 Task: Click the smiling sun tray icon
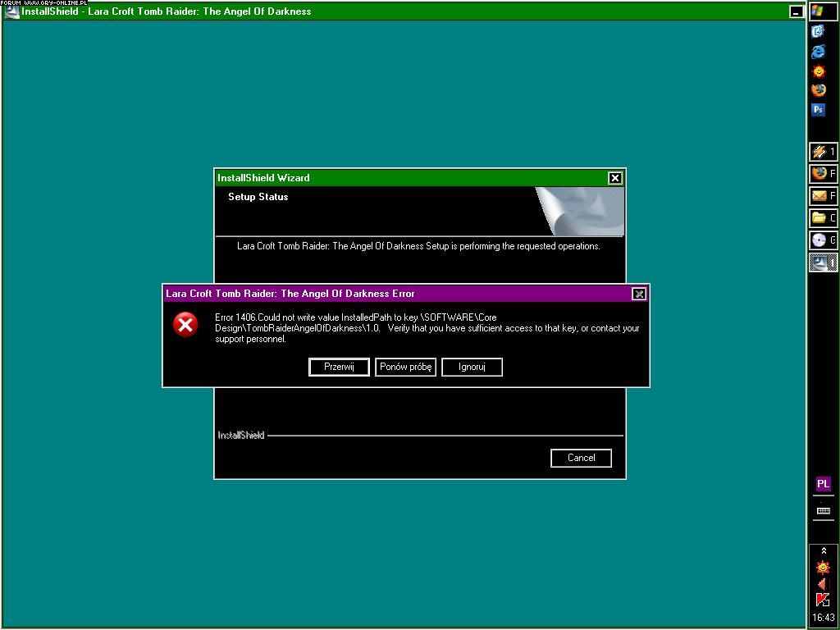click(823, 567)
